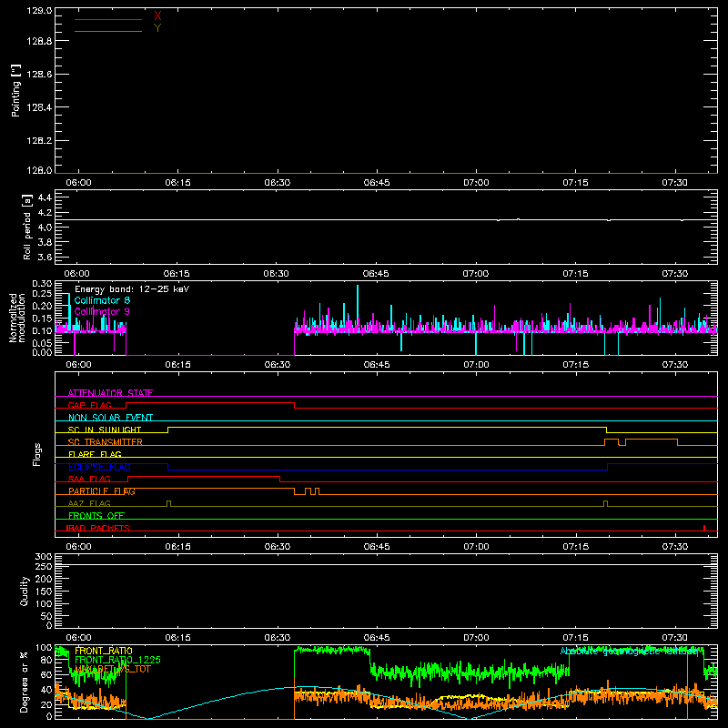Image resolution: width=728 pixels, height=728 pixels.
Task: Click "07:30" under the Quality plot
Action: point(674,638)
